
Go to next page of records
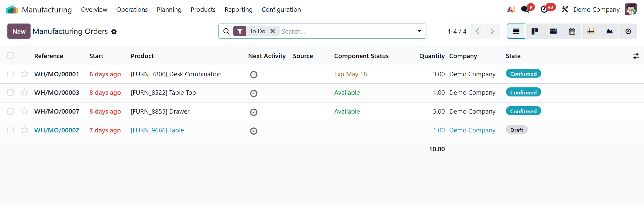[492, 31]
